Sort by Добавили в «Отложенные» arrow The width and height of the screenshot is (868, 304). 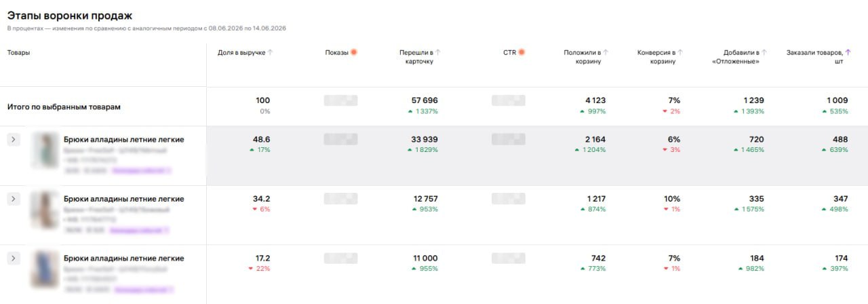click(x=764, y=52)
